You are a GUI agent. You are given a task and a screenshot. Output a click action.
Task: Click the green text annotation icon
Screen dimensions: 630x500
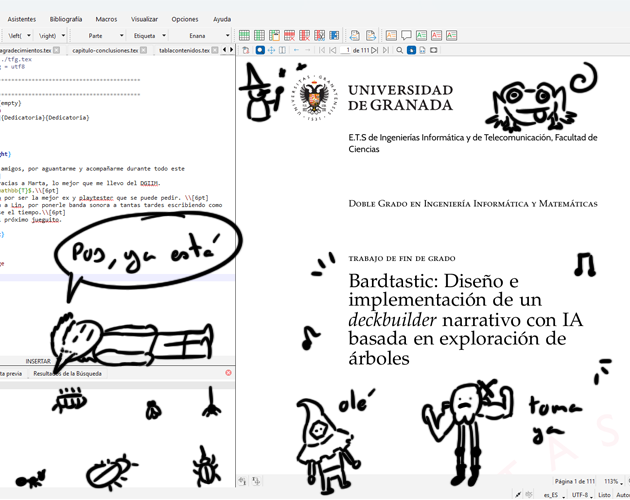(x=421, y=35)
